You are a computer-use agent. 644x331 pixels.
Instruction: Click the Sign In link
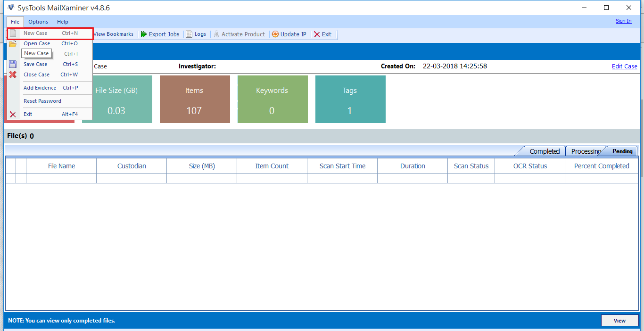click(623, 21)
